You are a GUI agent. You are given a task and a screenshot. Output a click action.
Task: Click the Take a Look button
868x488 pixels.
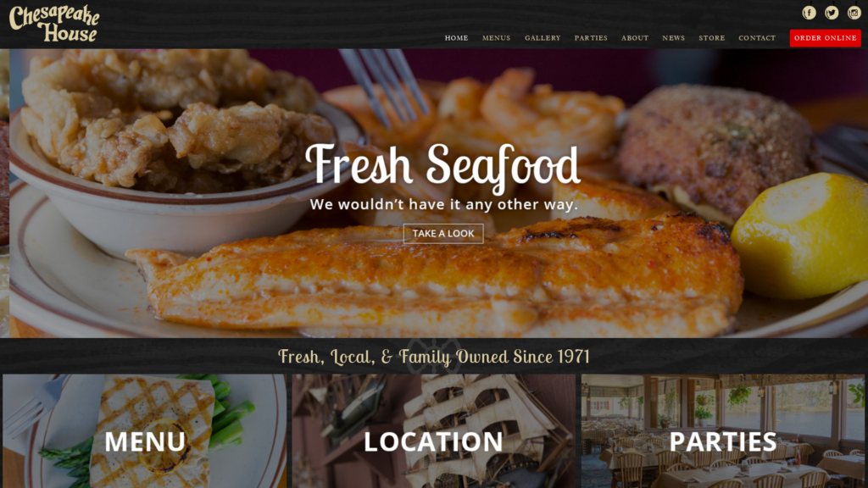(443, 234)
